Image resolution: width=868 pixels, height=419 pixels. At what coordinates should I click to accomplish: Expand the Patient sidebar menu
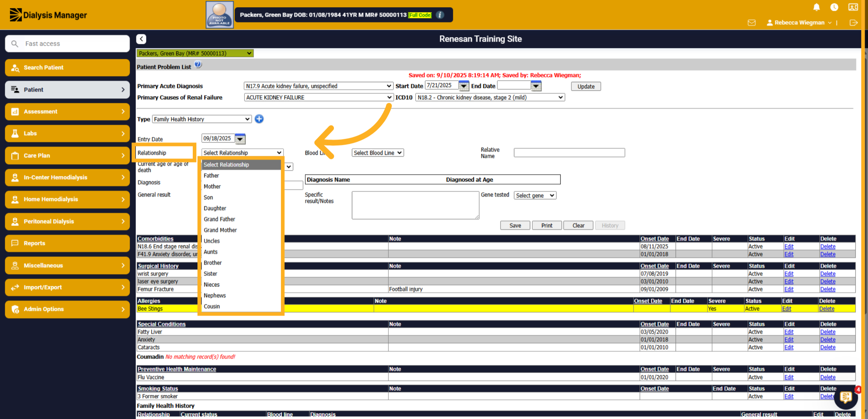(x=67, y=90)
